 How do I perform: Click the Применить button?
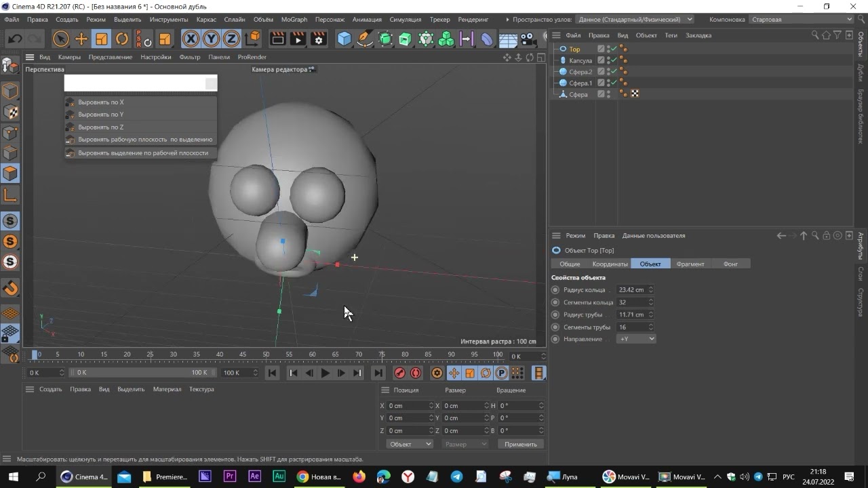click(521, 445)
